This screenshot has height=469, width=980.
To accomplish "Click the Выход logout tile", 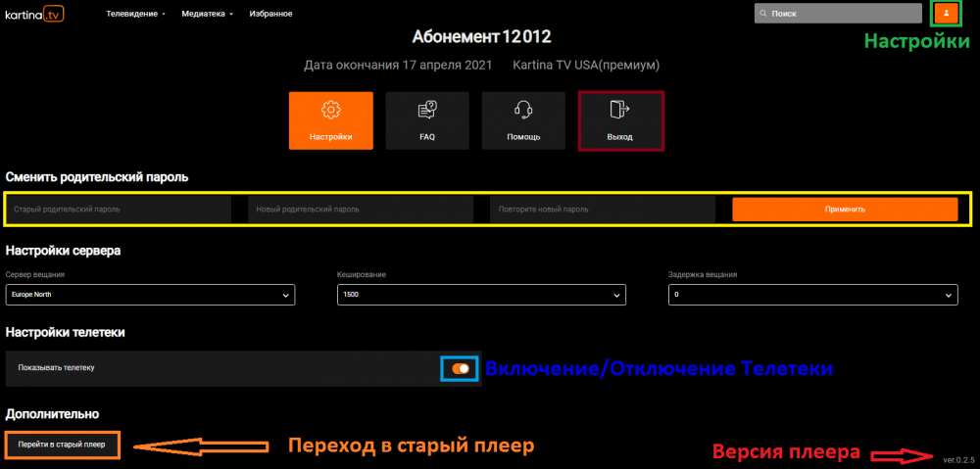I will pos(620,120).
